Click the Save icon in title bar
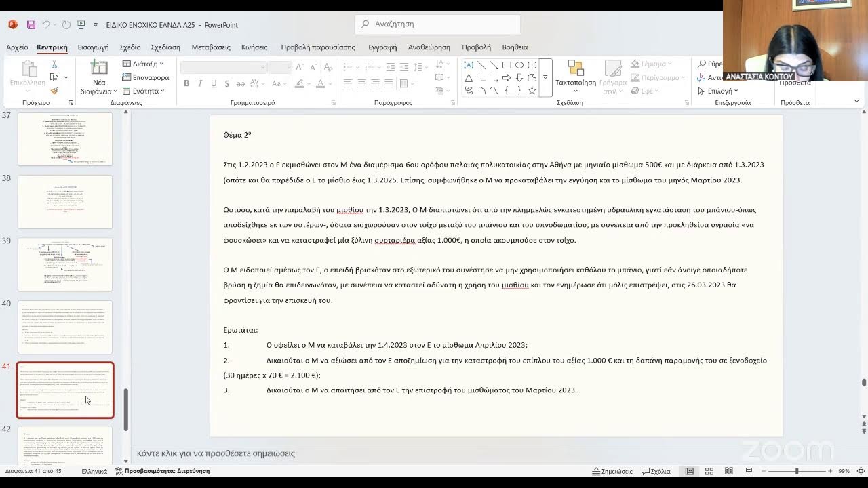This screenshot has width=868, height=488. click(x=31, y=25)
